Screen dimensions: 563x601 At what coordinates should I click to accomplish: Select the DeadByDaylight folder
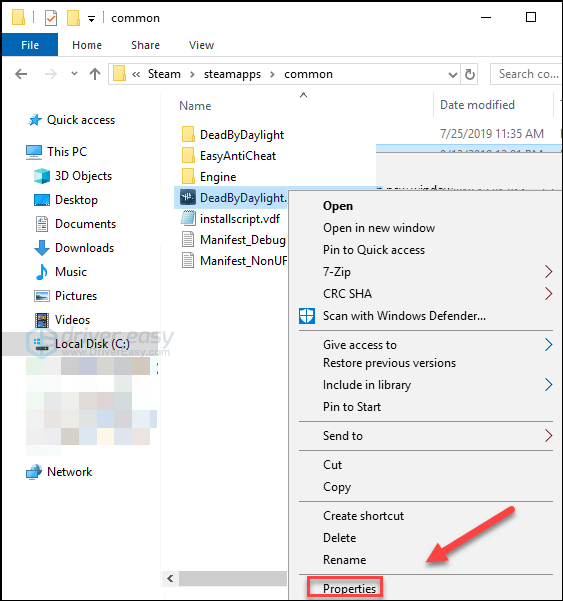pos(242,135)
